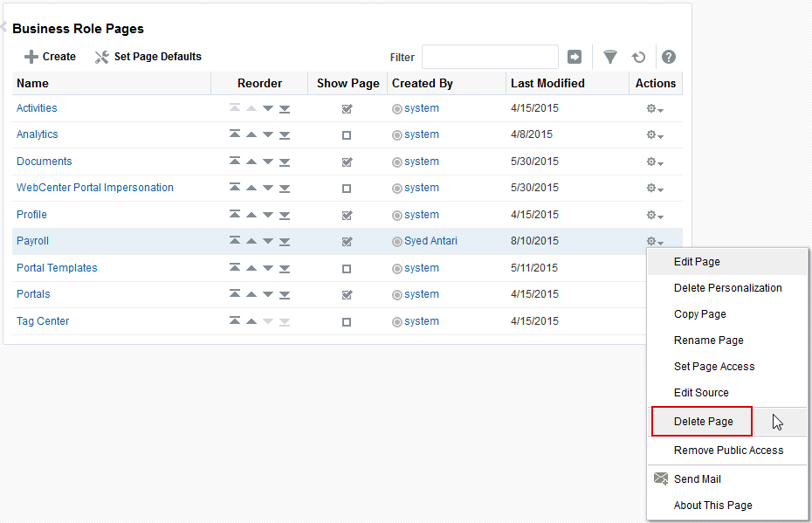Open the Actions gear for Tag Center

pyautogui.click(x=650, y=321)
